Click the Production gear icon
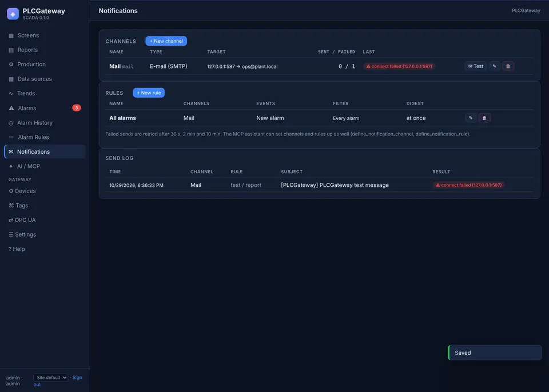 (11, 65)
